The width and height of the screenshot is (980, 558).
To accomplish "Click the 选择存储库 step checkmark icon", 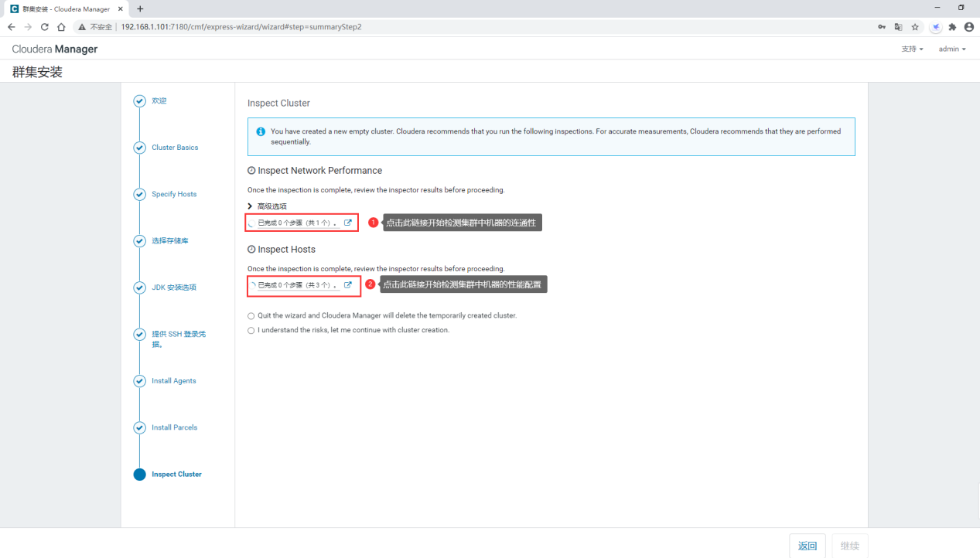I will coord(139,241).
